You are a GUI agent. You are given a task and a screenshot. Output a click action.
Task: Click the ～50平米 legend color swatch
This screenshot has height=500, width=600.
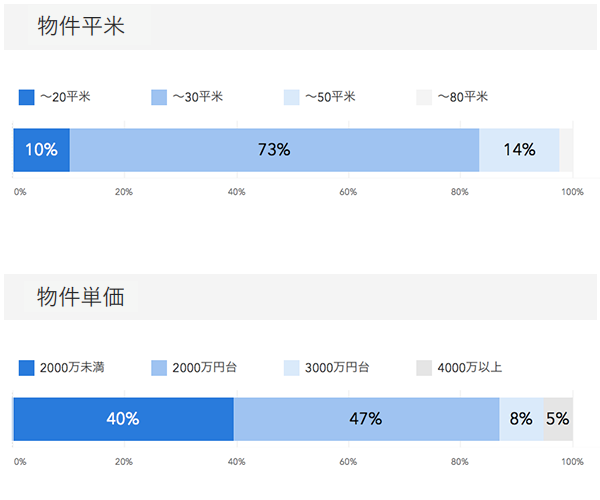pyautogui.click(x=292, y=97)
